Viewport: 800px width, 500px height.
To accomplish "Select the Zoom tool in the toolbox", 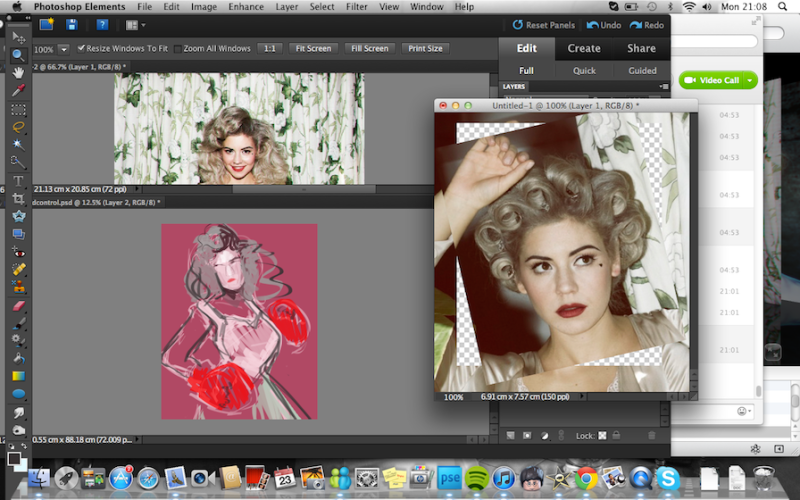I will pos(18,55).
